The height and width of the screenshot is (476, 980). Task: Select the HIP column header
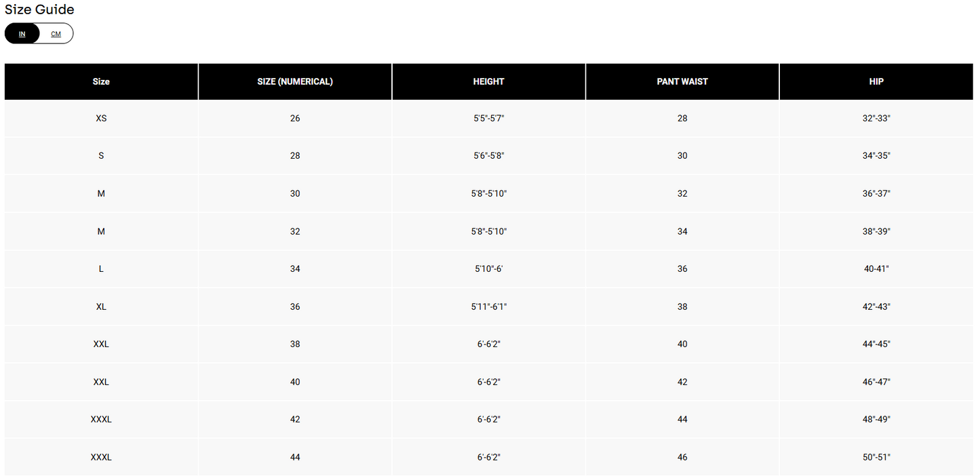[x=876, y=81]
